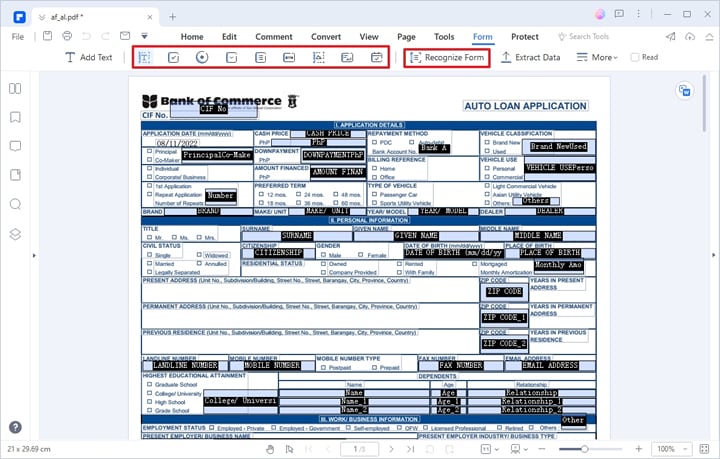Screen dimensions: 720x459
Task: Open the Protect tab
Action: pyautogui.click(x=525, y=37)
